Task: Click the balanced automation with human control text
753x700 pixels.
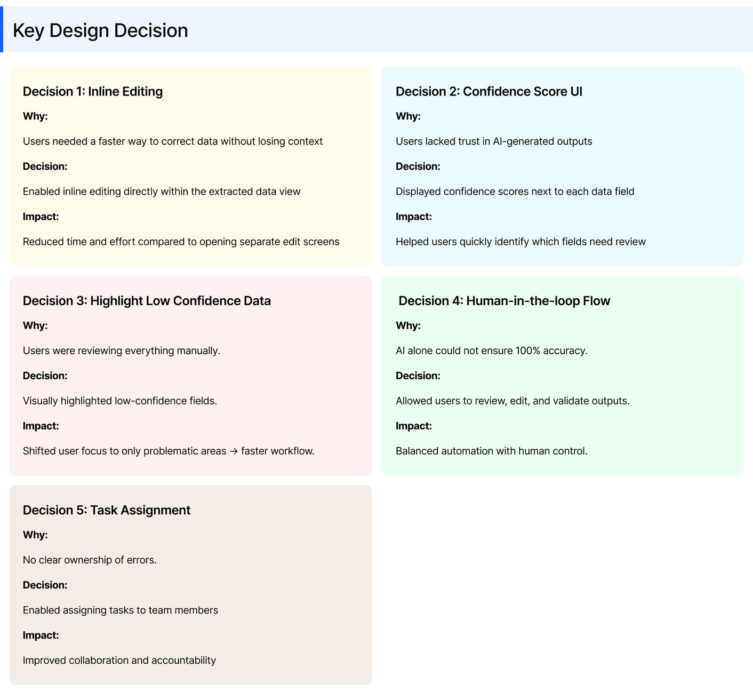Action: point(491,451)
